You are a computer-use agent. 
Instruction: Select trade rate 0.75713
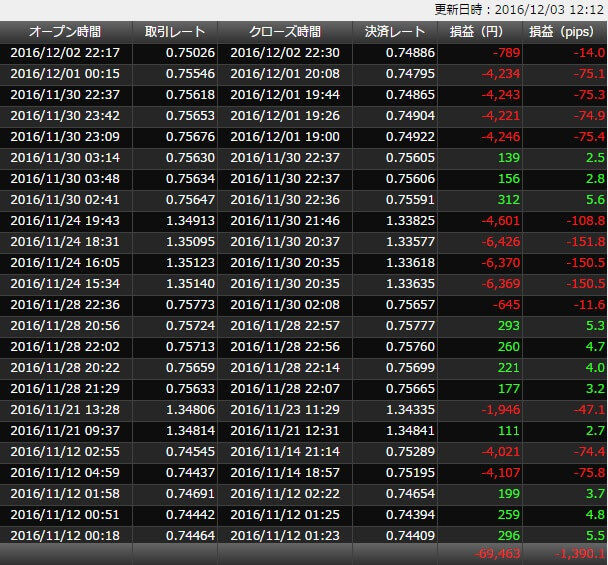(x=190, y=346)
